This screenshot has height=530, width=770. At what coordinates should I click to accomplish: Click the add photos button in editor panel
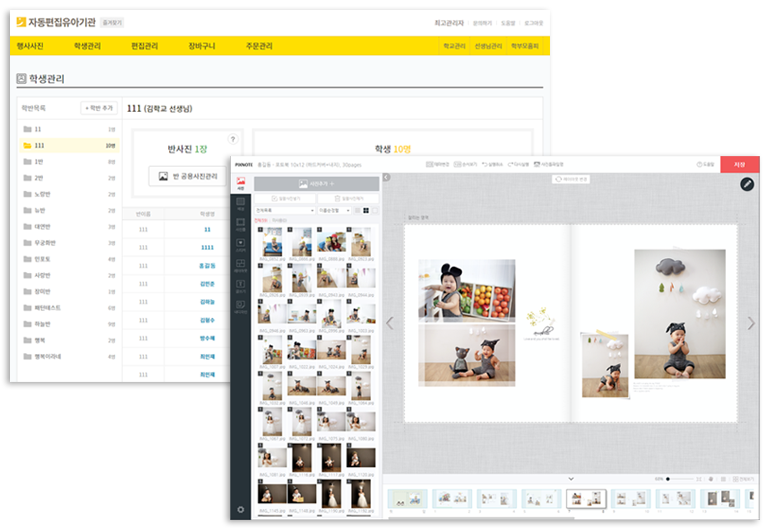coord(316,184)
